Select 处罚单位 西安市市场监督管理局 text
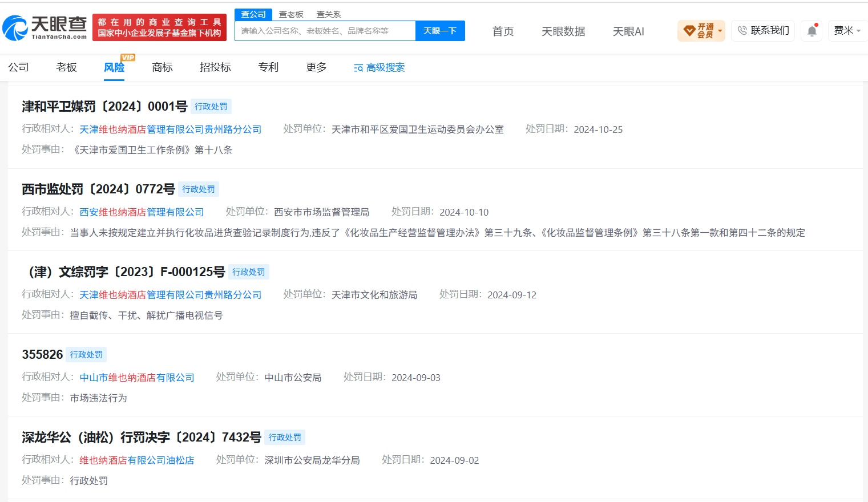This screenshot has width=868, height=502. tap(322, 212)
